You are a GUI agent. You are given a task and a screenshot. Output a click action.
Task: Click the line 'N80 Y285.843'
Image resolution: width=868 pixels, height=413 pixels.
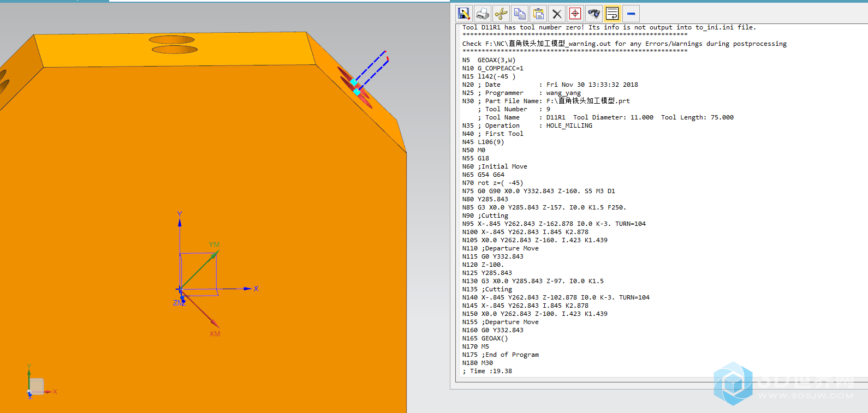click(485, 199)
